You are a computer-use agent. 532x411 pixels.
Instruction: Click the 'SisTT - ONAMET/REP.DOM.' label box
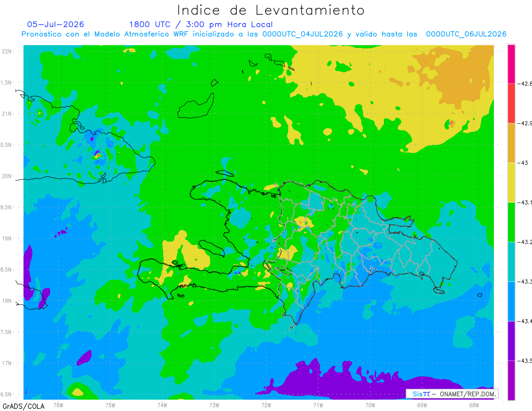pyautogui.click(x=452, y=394)
